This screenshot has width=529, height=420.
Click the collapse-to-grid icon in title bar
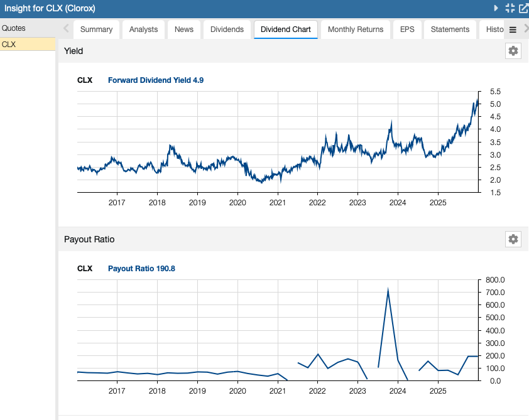point(511,8)
